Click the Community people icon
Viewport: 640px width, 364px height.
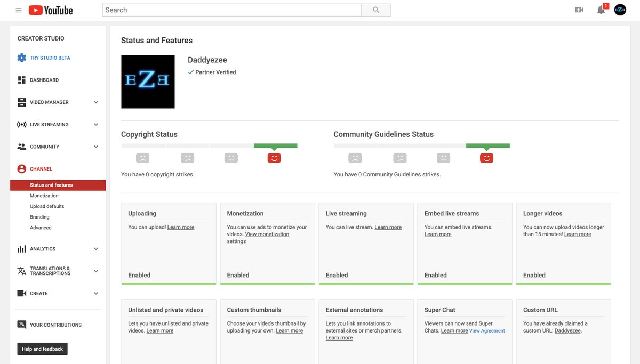click(x=21, y=147)
